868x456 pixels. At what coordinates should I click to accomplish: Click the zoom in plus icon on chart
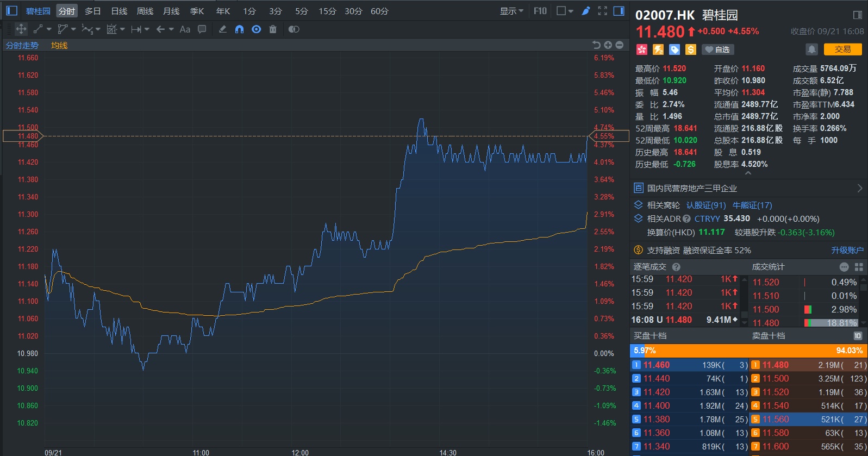coord(608,45)
